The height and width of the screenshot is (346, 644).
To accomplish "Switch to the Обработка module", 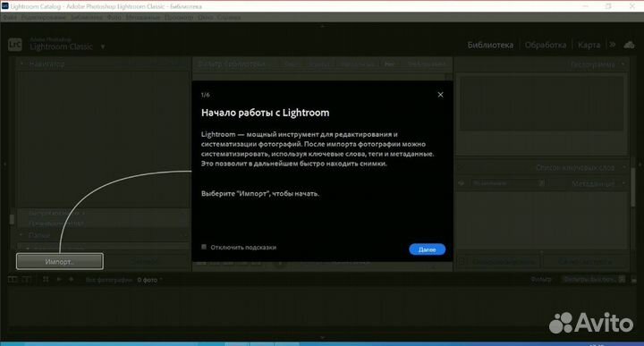I will point(546,45).
